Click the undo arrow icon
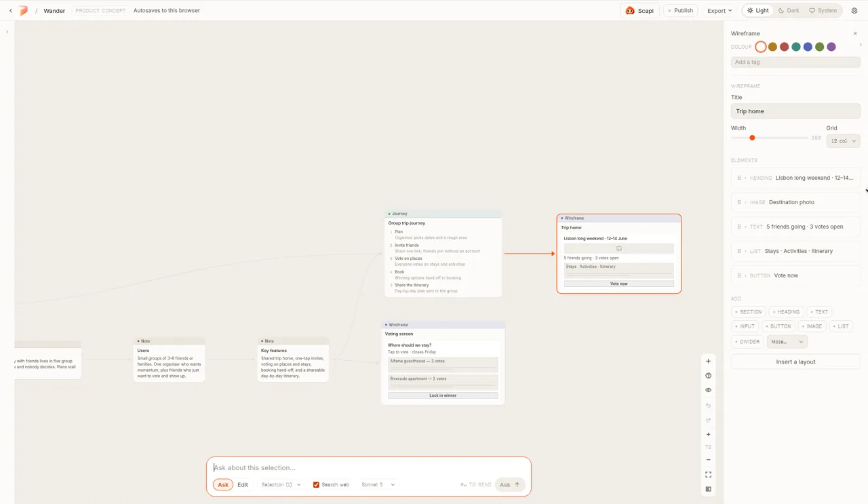The image size is (868, 504). coord(709,406)
